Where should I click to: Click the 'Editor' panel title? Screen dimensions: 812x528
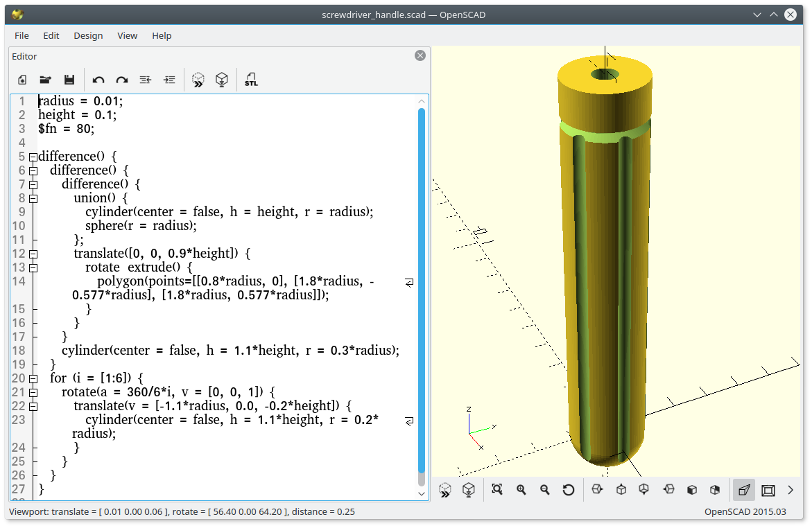[x=24, y=56]
